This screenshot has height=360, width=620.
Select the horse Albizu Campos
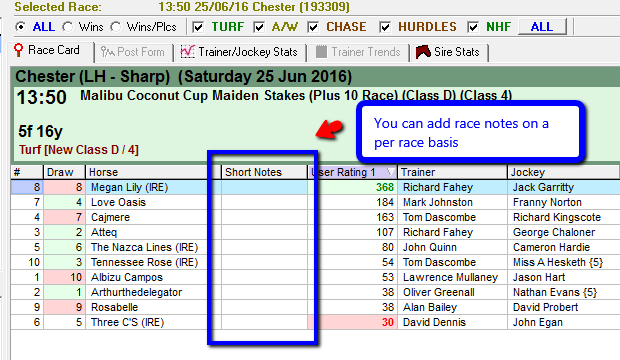pyautogui.click(x=127, y=277)
